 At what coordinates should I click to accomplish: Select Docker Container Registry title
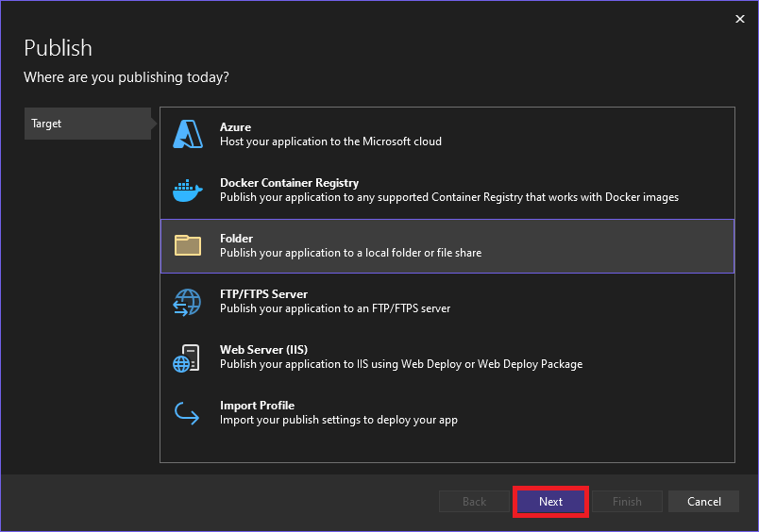click(x=289, y=183)
